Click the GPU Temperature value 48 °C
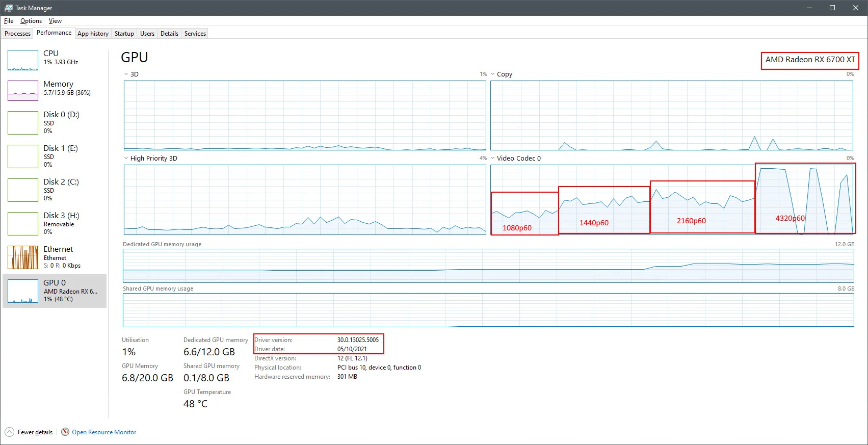Image resolution: width=868 pixels, height=445 pixels. 196,404
